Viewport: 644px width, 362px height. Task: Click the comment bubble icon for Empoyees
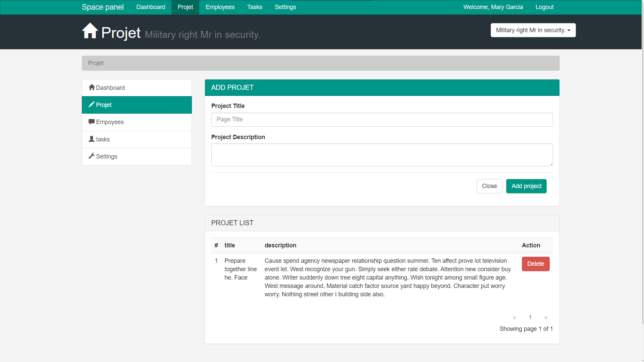92,122
